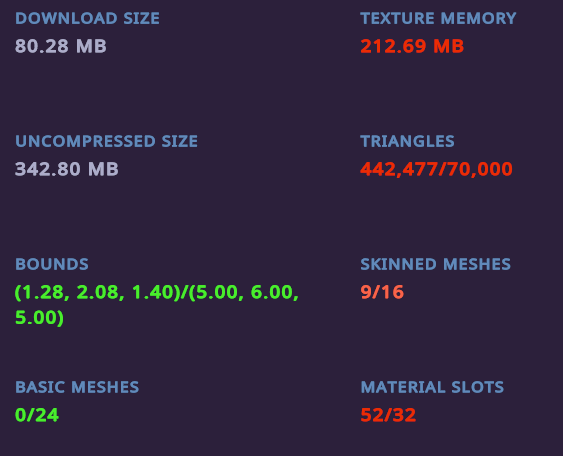Click the BOUNDS label
The width and height of the screenshot is (563, 456).
pos(52,264)
